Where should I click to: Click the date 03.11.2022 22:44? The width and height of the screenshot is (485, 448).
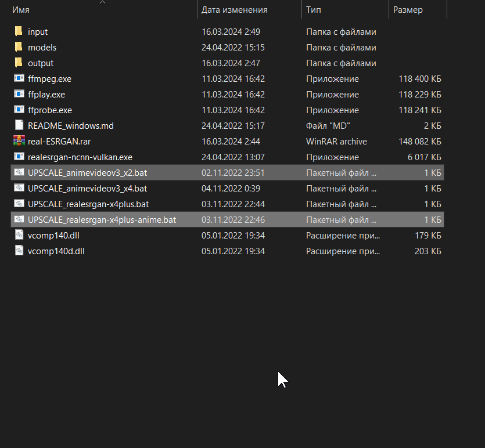[x=233, y=204]
